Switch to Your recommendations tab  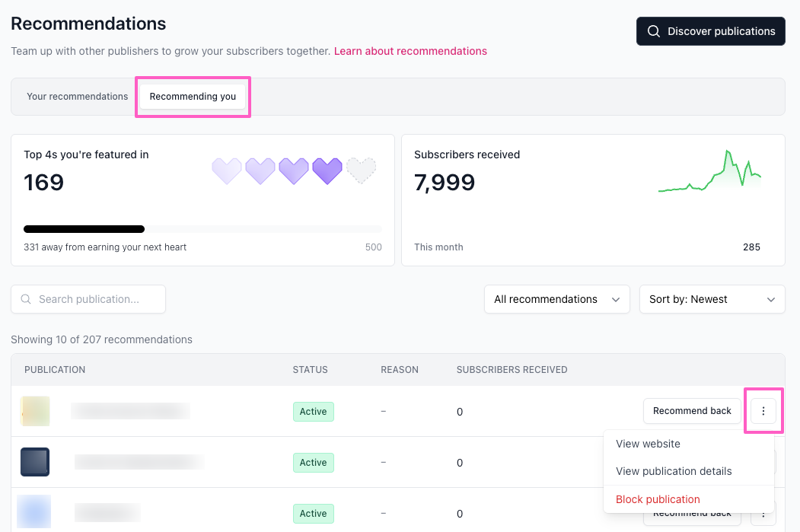coord(77,97)
